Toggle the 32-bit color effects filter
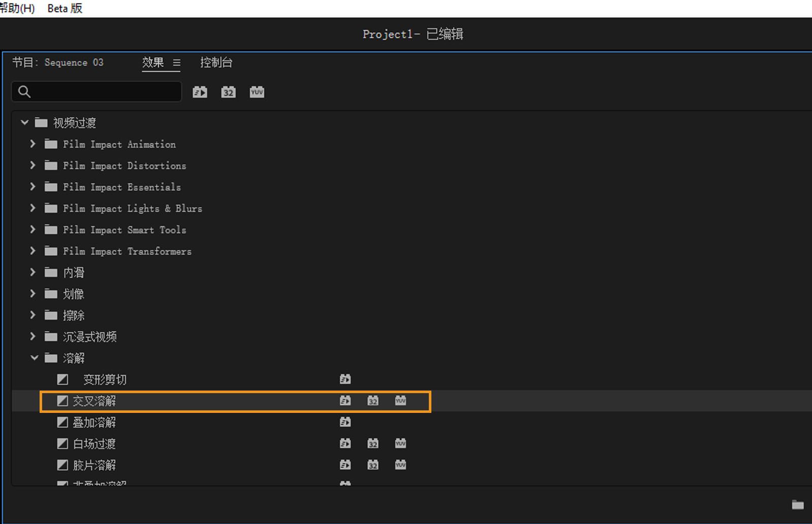812x524 pixels. click(x=228, y=92)
